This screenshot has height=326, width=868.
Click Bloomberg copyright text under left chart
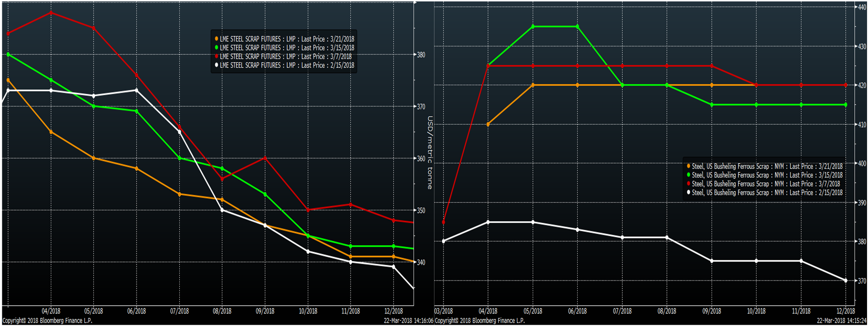click(x=47, y=321)
